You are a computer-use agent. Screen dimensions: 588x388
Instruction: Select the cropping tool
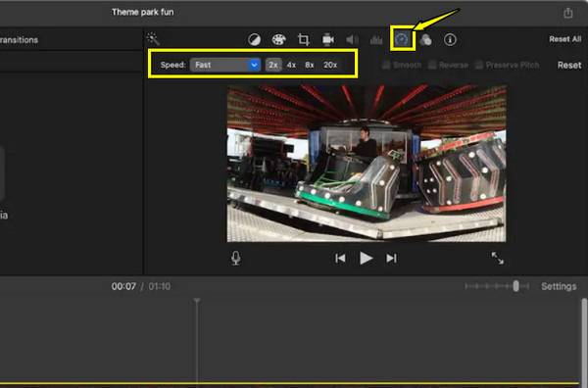pyautogui.click(x=304, y=39)
